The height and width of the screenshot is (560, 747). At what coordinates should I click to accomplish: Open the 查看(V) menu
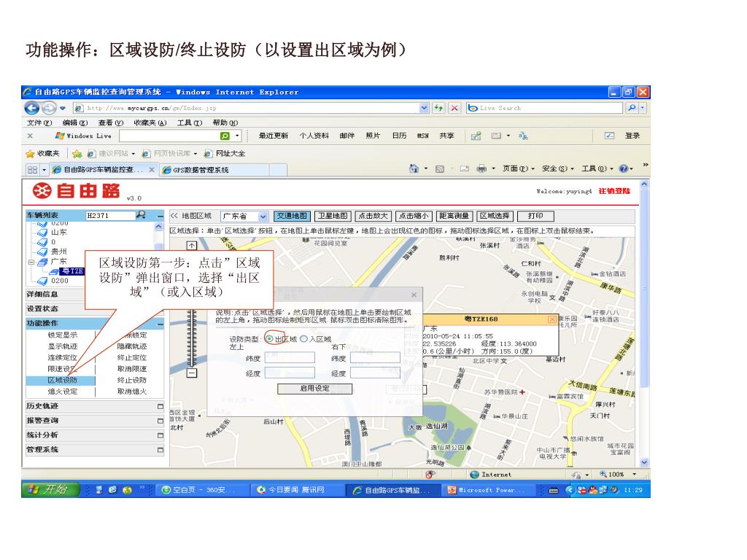click(x=111, y=122)
